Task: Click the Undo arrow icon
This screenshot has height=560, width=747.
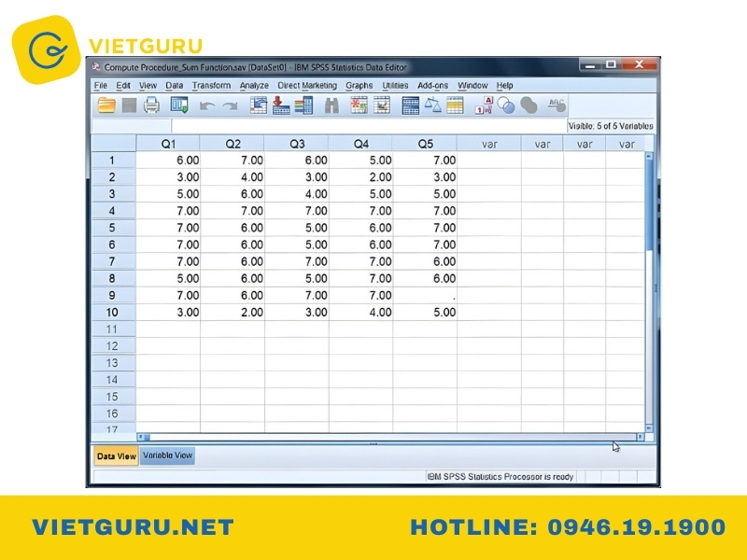Action: coord(206,105)
